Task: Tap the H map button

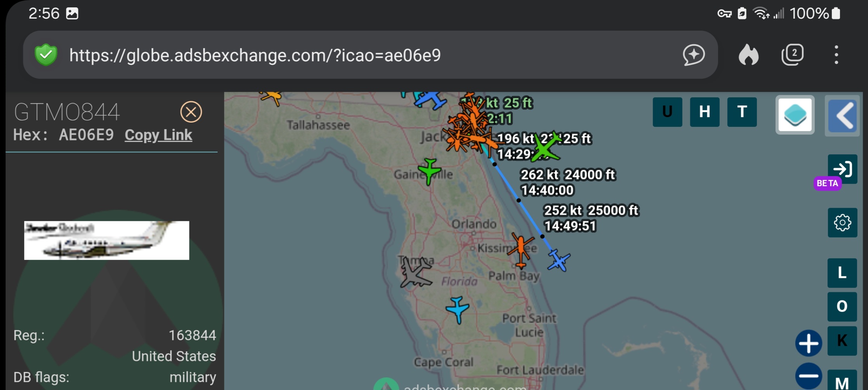Action: pos(705,112)
